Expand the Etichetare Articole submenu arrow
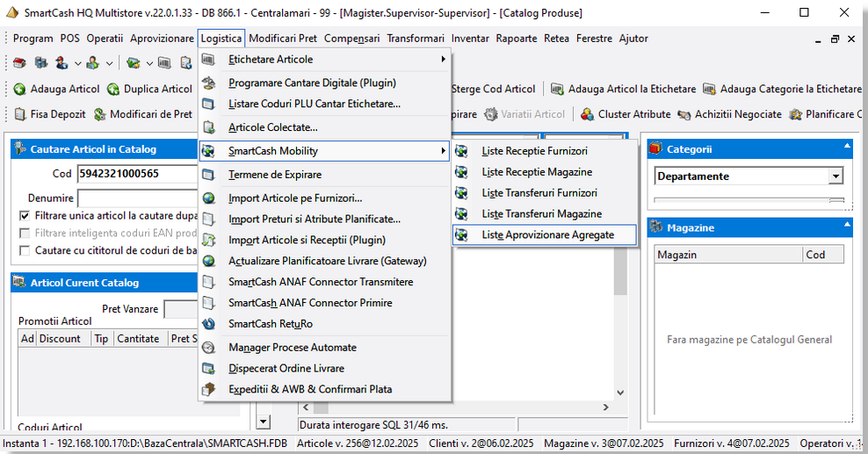 [443, 59]
